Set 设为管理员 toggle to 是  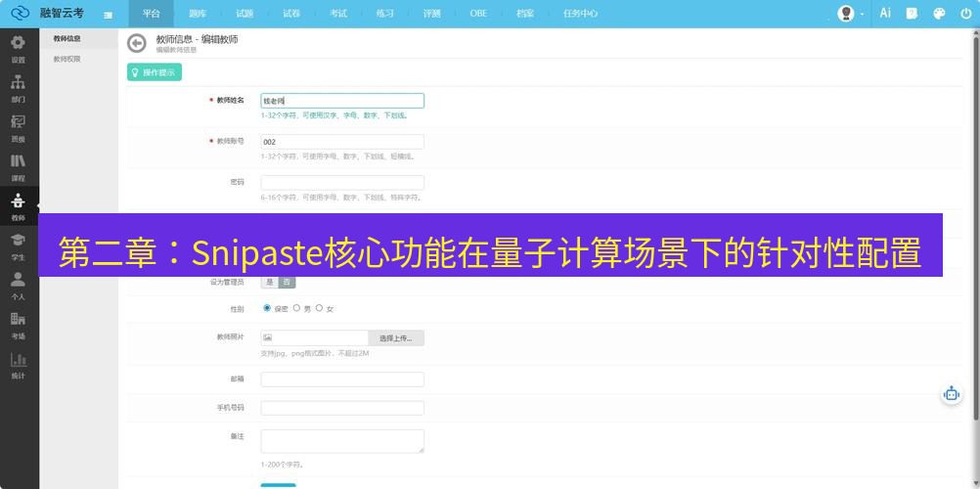click(x=269, y=282)
